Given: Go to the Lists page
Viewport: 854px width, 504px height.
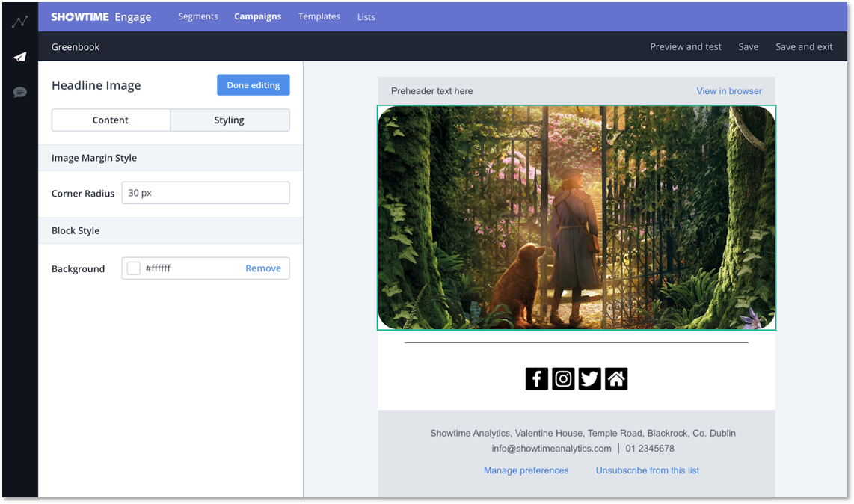Looking at the screenshot, I should [x=366, y=16].
